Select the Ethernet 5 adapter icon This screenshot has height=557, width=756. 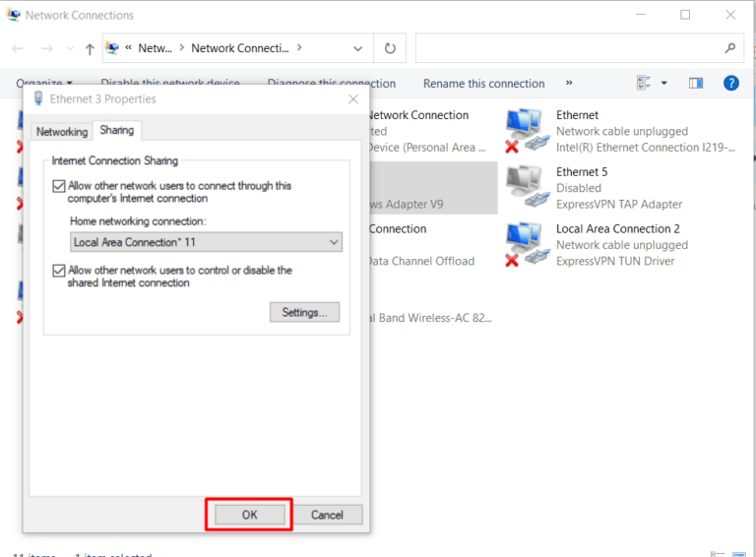tap(527, 187)
